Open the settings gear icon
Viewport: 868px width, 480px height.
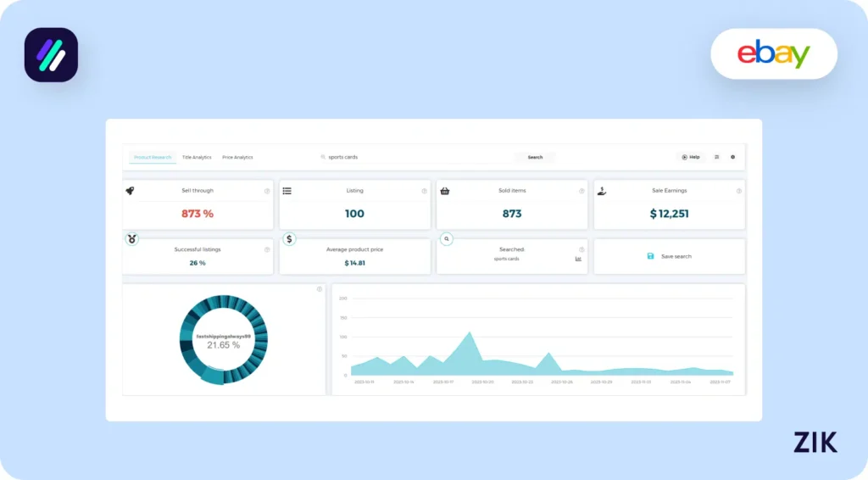733,157
